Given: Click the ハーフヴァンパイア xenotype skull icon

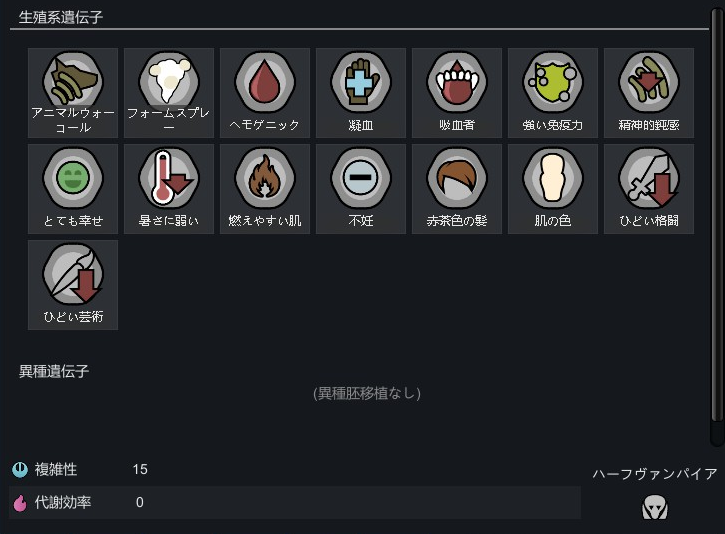Looking at the screenshot, I should pos(655,507).
